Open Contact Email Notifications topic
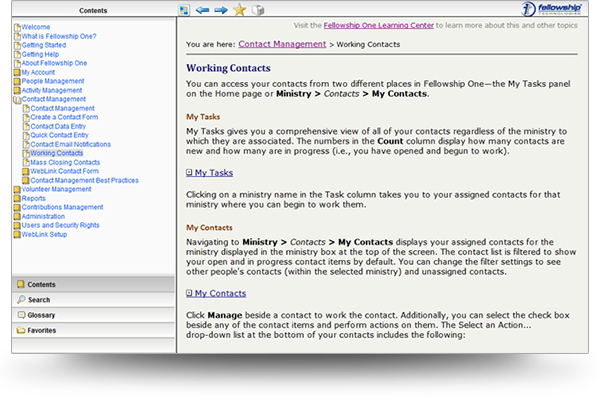The width and height of the screenshot is (600, 399). 70,144
